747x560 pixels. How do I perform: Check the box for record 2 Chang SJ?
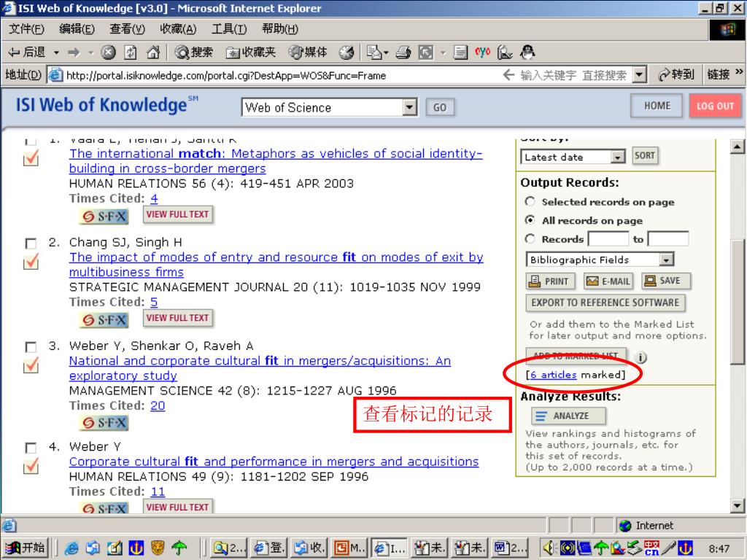click(31, 244)
